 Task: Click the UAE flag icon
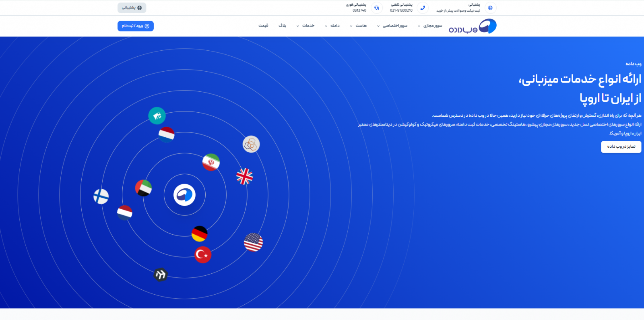click(143, 188)
